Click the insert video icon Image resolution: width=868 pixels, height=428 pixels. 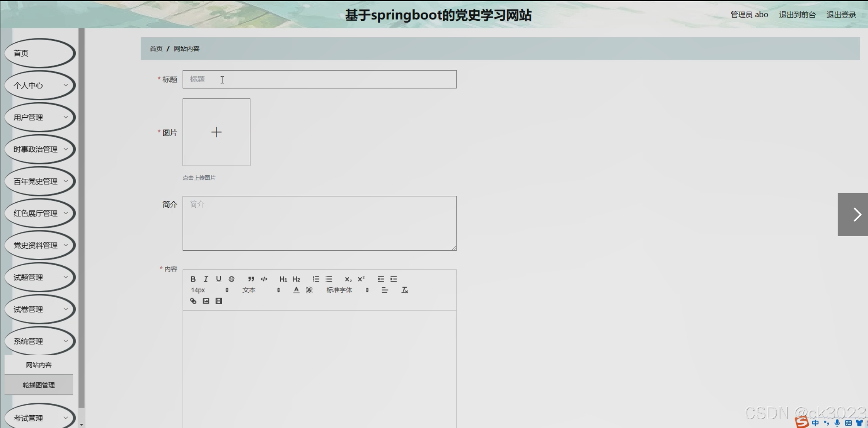click(219, 301)
